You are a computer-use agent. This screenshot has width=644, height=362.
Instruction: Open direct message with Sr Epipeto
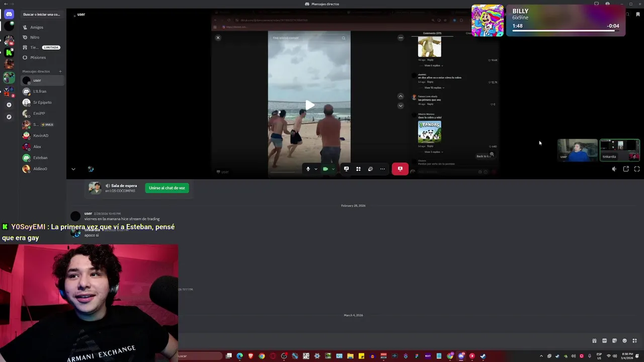pos(42,103)
